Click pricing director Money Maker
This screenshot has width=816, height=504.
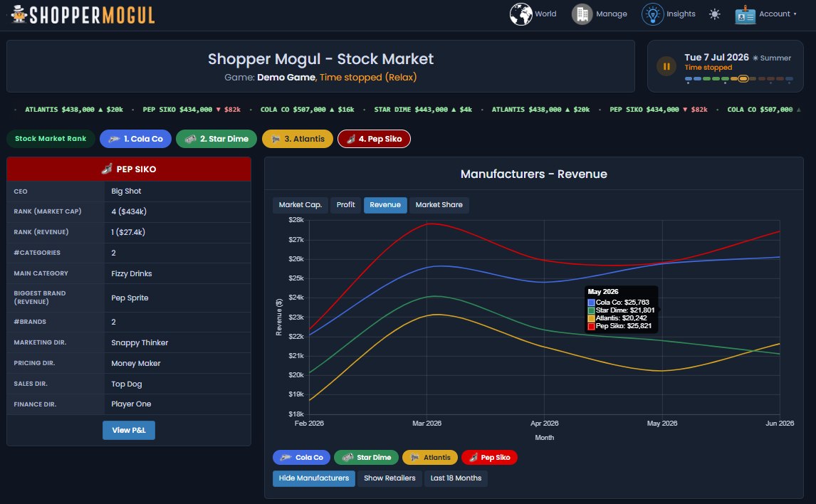coord(135,363)
